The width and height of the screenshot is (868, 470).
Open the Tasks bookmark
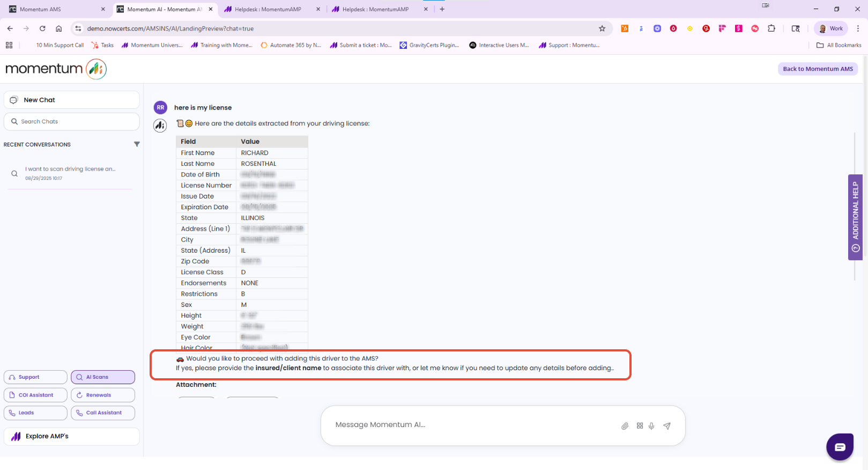click(102, 45)
